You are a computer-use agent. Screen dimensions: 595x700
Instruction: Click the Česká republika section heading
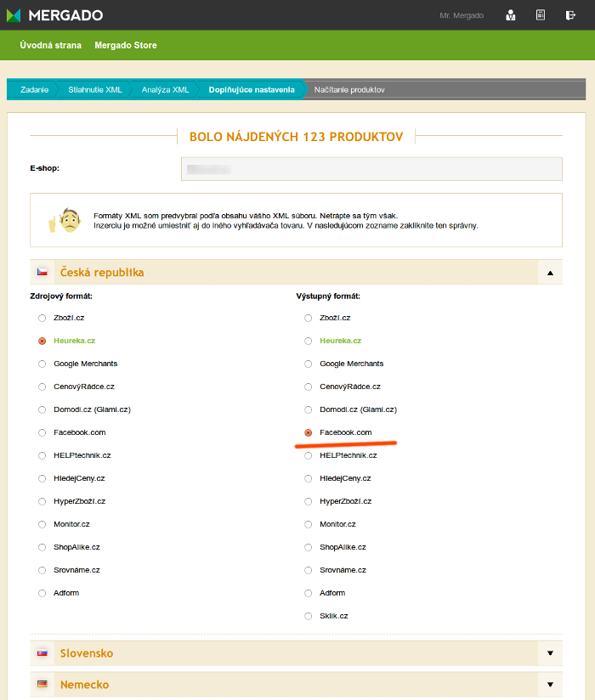point(102,273)
